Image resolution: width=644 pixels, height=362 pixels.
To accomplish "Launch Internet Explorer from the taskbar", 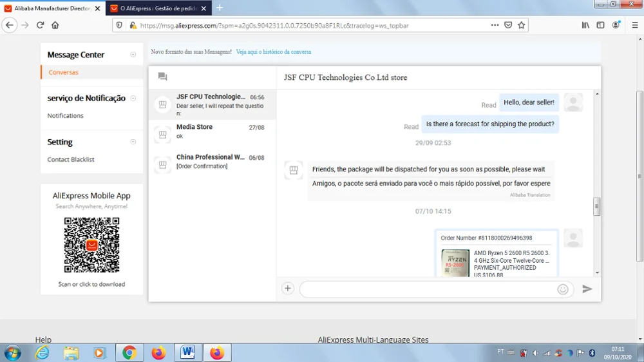I will coord(43,353).
